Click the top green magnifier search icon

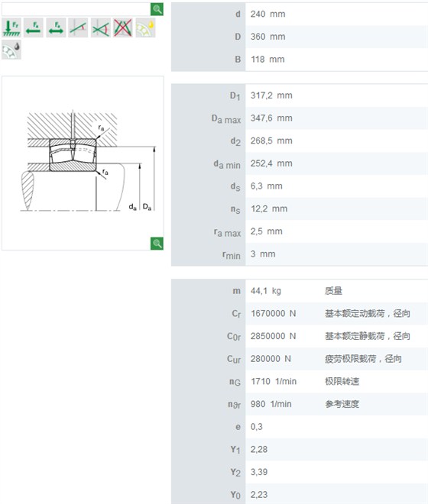click(157, 9)
